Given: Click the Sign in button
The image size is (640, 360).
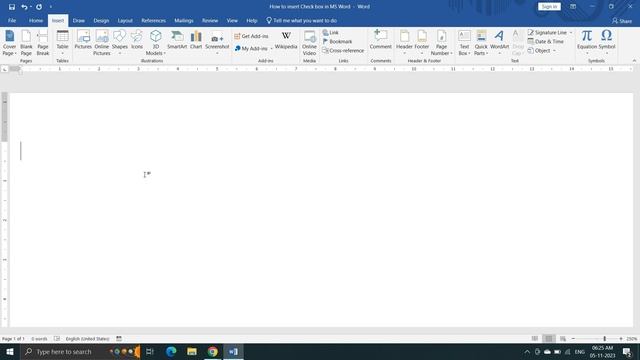Looking at the screenshot, I should tap(549, 7).
